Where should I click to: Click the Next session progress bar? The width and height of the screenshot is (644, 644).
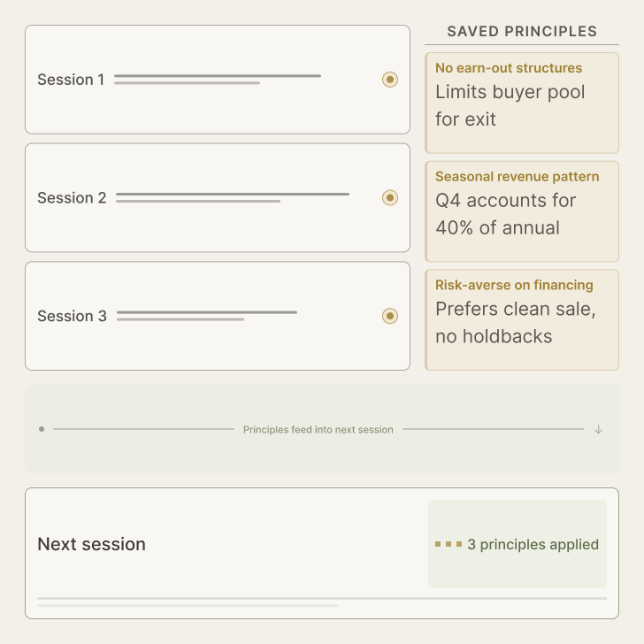click(x=321, y=599)
